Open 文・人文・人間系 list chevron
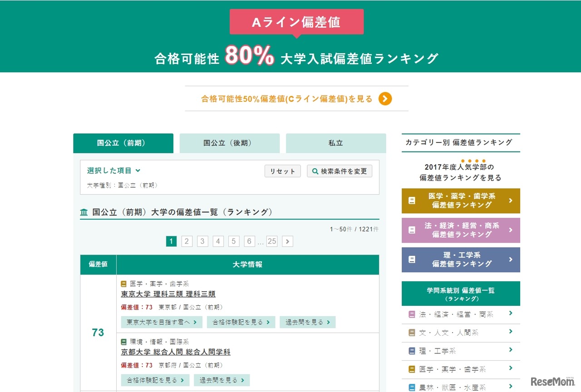Viewport: 581px width, 392px height. 511,332
